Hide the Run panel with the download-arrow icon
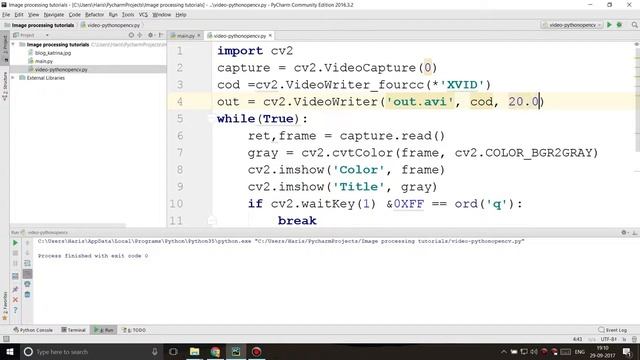This screenshot has height=360, width=640. point(634,233)
